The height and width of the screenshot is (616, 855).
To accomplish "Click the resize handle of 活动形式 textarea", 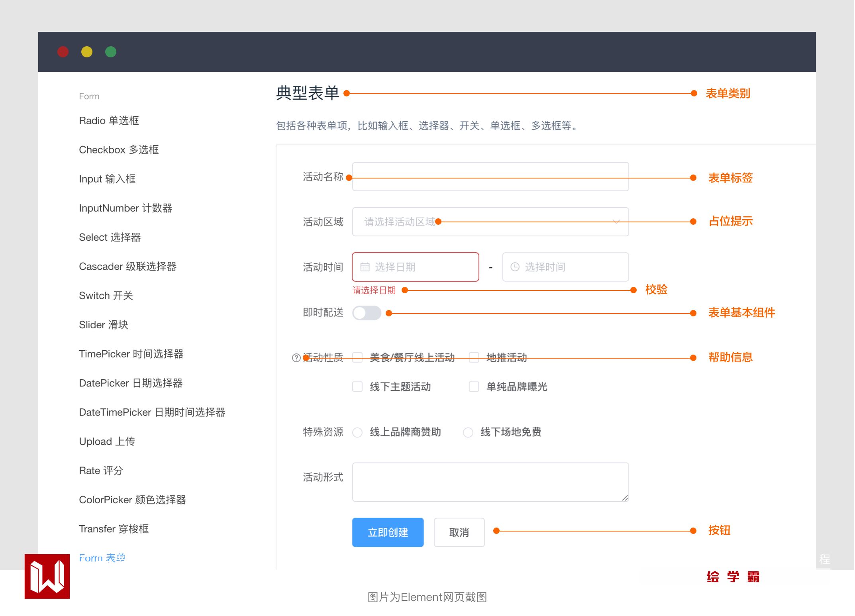I will pyautogui.click(x=625, y=498).
